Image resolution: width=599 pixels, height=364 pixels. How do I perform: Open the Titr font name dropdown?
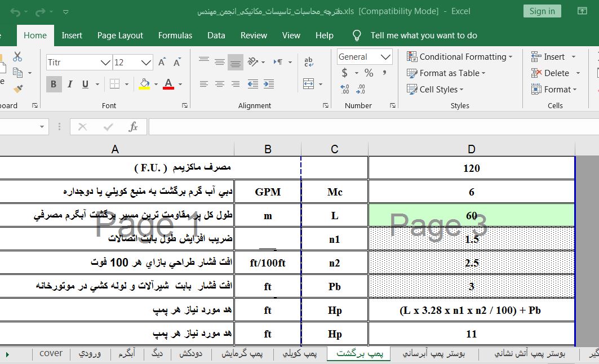(x=105, y=63)
